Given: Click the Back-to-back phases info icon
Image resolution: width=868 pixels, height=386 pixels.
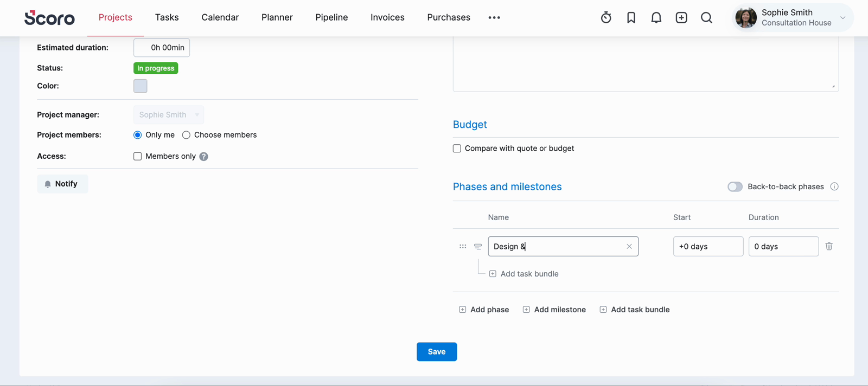Looking at the screenshot, I should (x=834, y=186).
